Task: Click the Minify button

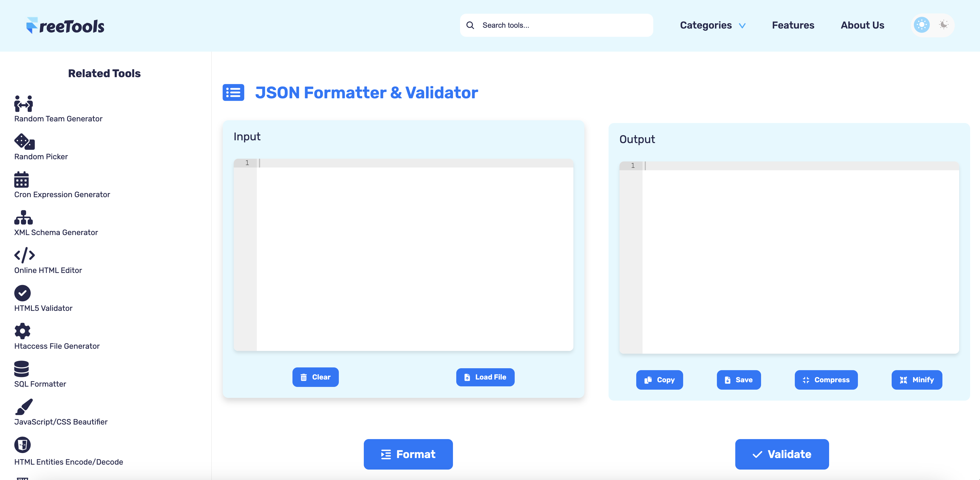Action: 916,380
